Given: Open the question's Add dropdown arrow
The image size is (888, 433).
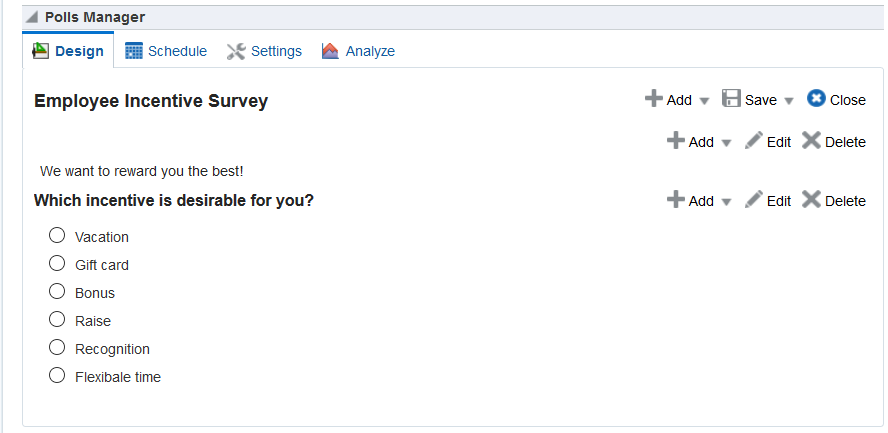Looking at the screenshot, I should click(x=726, y=202).
